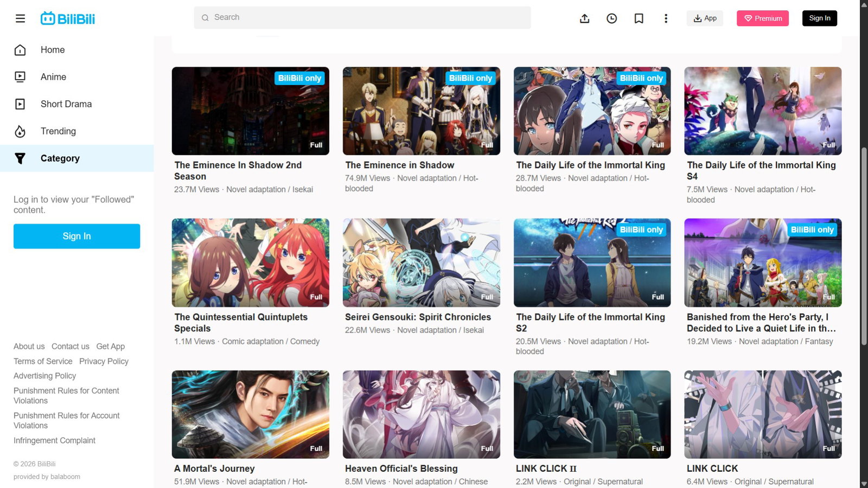Click the App download button

tap(705, 18)
